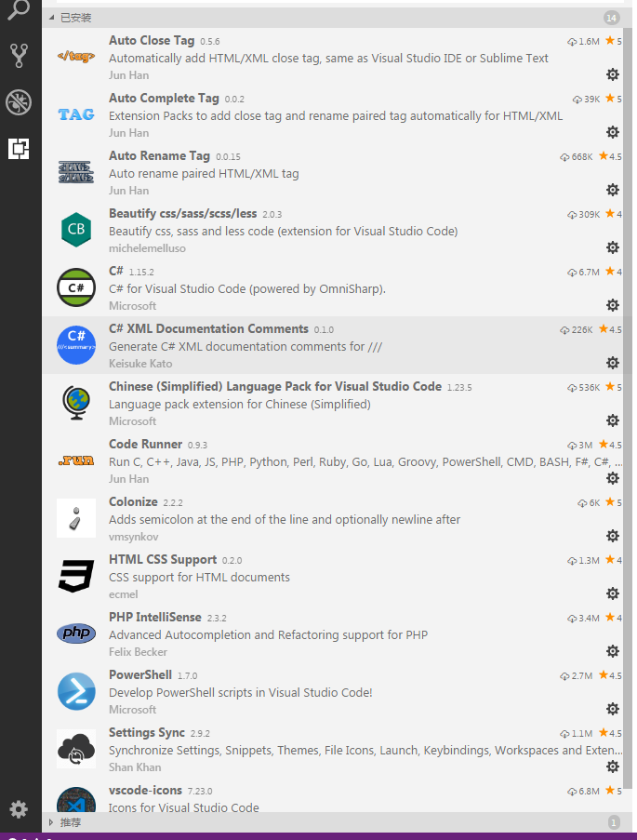Click the PowerShell extension icon
637x840 pixels.
click(75, 691)
